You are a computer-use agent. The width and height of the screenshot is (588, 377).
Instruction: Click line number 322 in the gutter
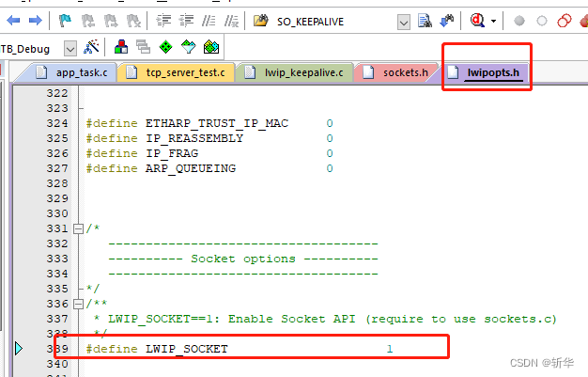point(57,93)
